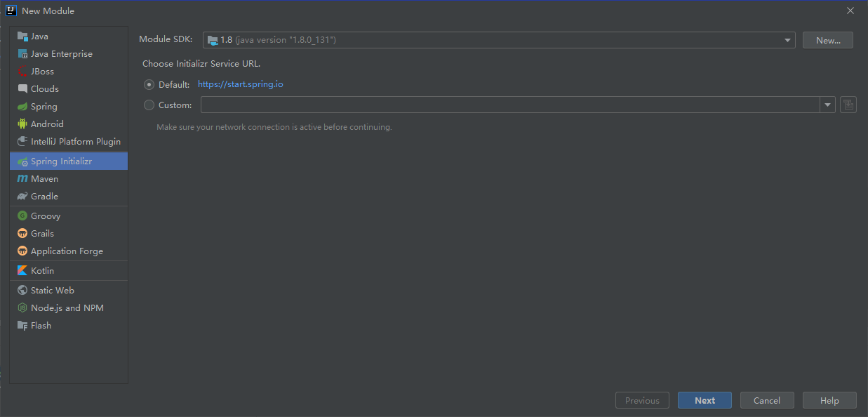Choose the Kotlin module type label
868x417 pixels.
coord(43,271)
